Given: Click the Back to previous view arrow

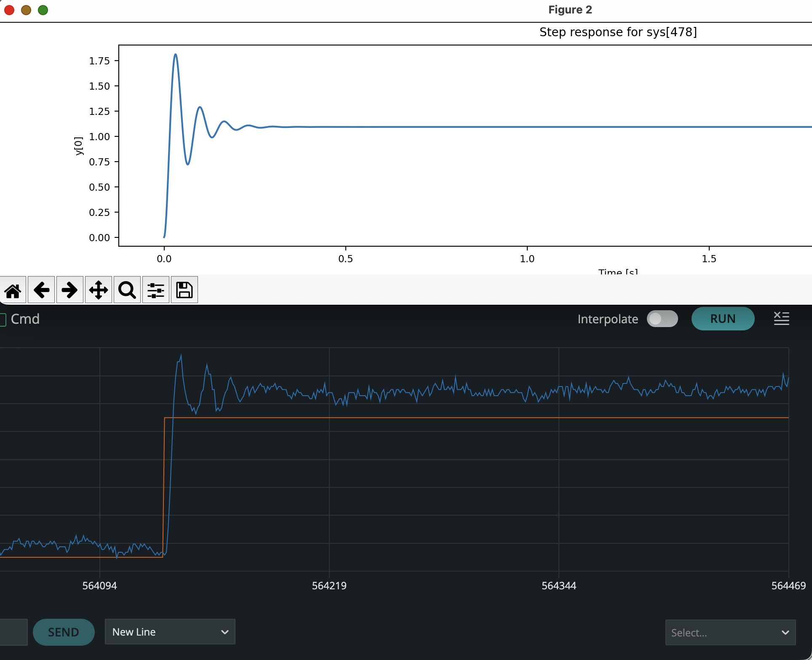Looking at the screenshot, I should point(41,290).
